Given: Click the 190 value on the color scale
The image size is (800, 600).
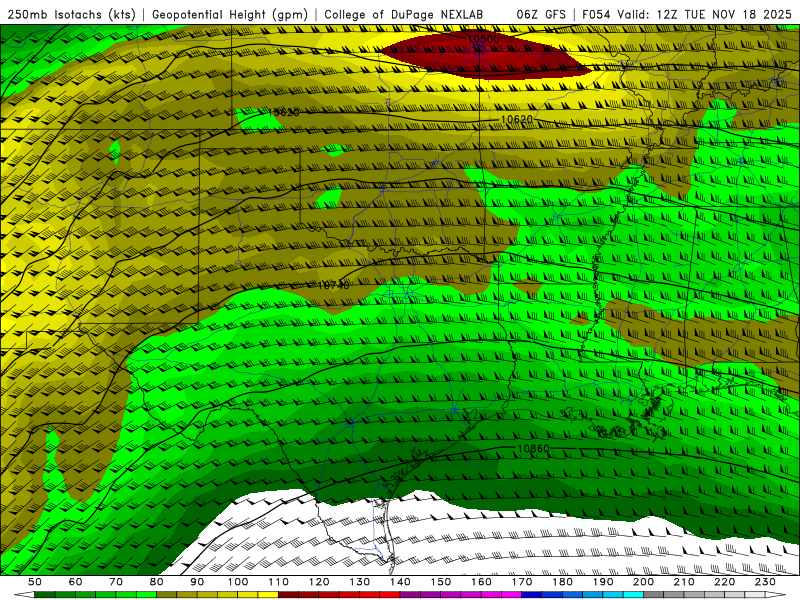Looking at the screenshot, I should pos(603,582).
